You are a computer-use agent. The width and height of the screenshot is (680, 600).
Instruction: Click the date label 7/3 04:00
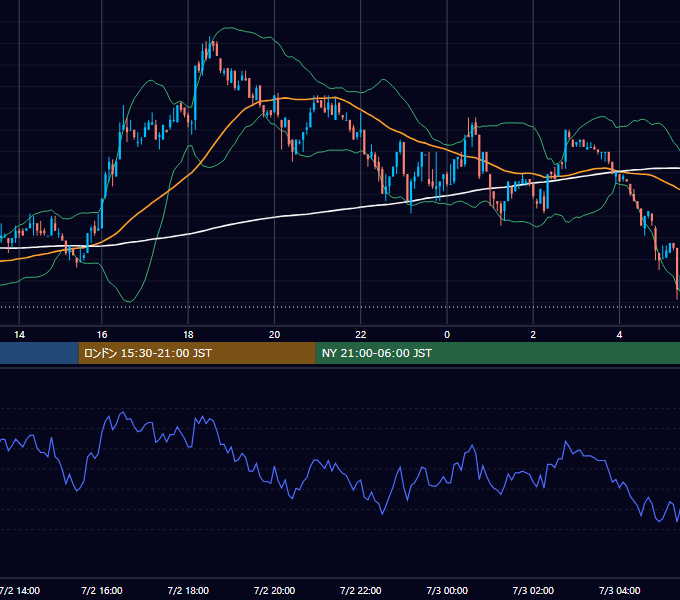pos(619,590)
